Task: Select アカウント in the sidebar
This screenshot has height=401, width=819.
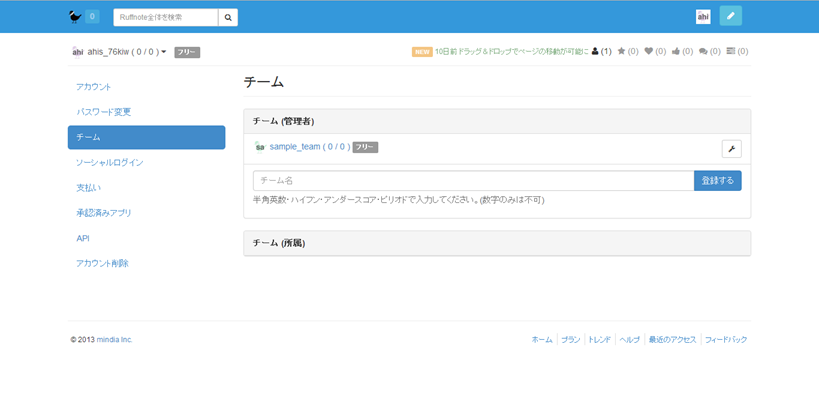Action: pos(94,87)
